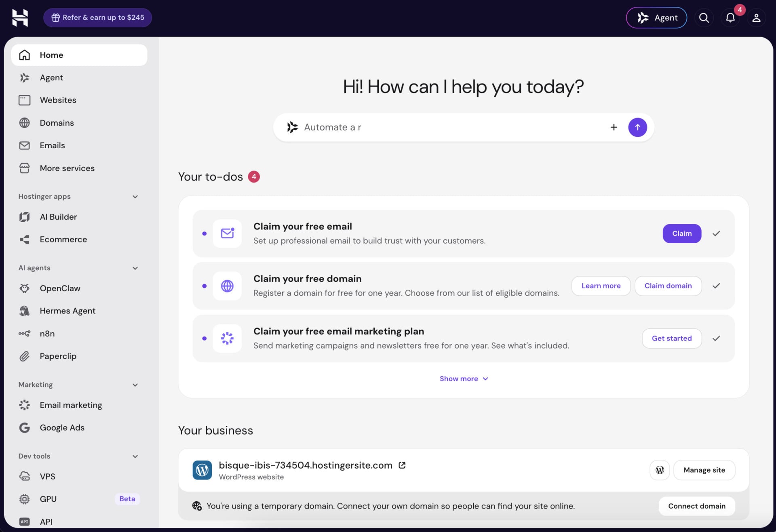
Task: Open site in new tab external-link icon
Action: pyautogui.click(x=402, y=465)
